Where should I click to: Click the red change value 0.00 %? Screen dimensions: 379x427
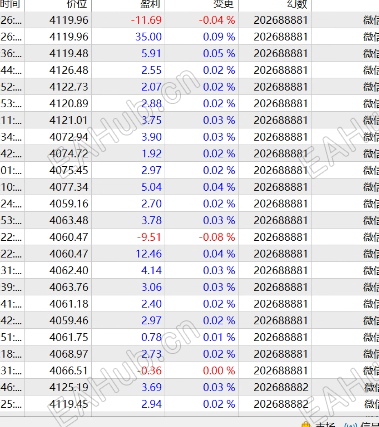[219, 371]
